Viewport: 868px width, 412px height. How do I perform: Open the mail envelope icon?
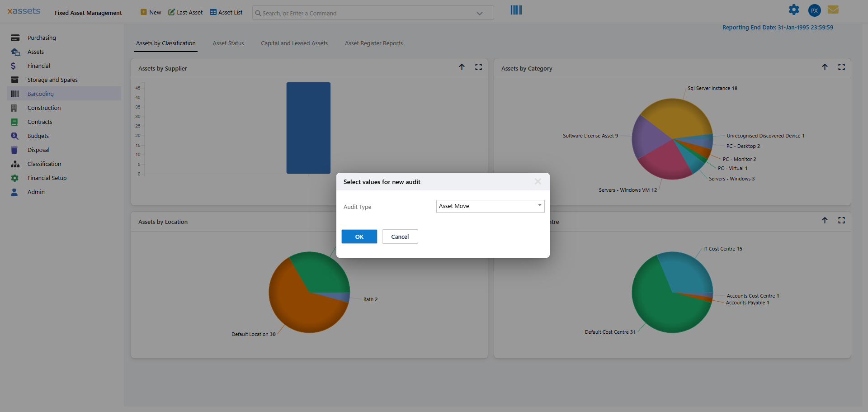[x=833, y=9]
